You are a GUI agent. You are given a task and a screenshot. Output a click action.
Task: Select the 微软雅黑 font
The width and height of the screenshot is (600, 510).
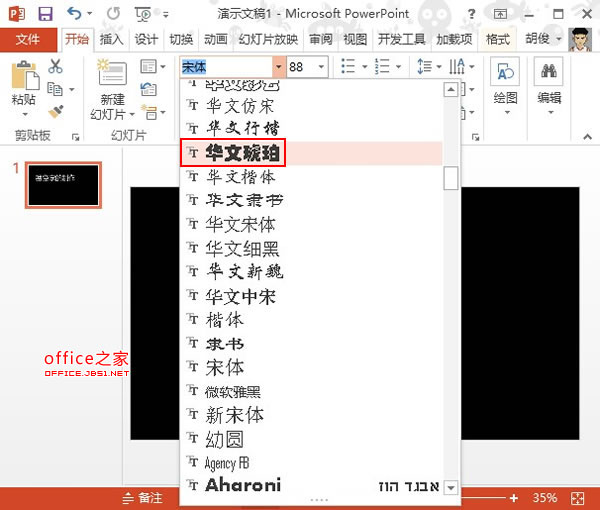coord(311,391)
